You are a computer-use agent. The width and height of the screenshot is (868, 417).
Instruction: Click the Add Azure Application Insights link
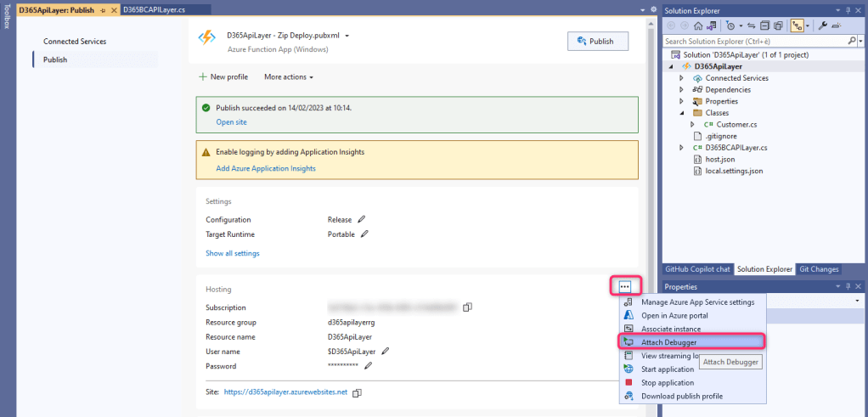pyautogui.click(x=266, y=169)
